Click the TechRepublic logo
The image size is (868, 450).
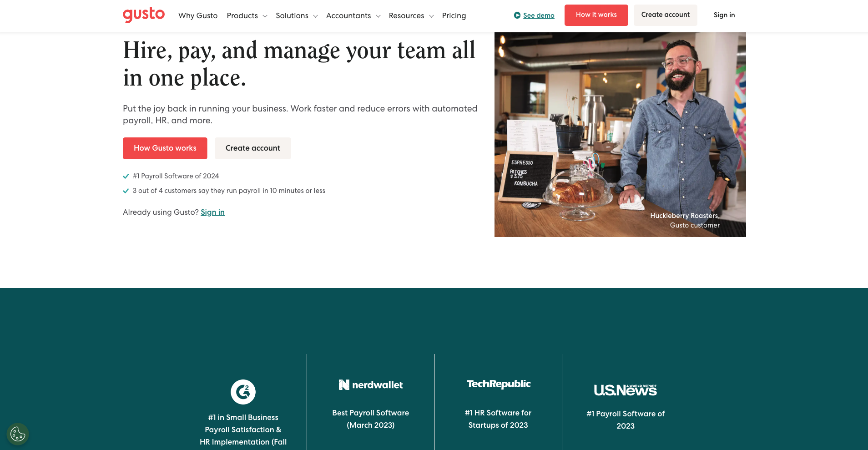[499, 384]
